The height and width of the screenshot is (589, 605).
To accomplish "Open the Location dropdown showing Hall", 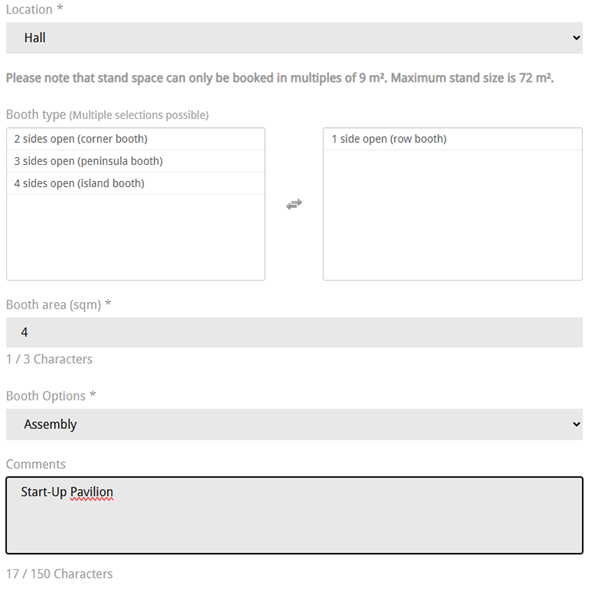I will (x=294, y=38).
